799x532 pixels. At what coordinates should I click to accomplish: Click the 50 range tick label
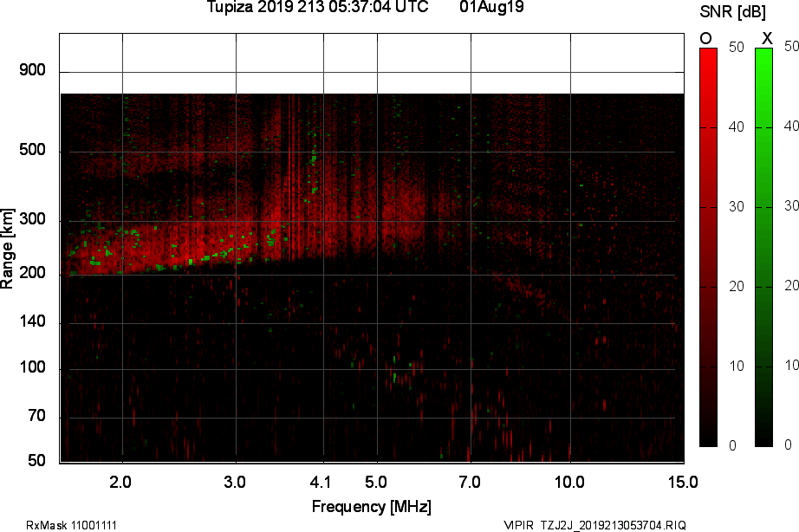(36, 461)
